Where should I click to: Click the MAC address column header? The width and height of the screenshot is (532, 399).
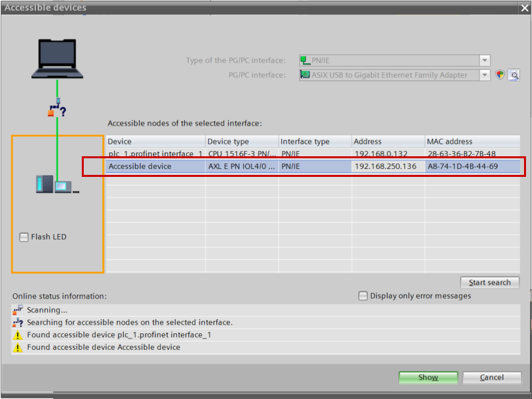(x=472, y=142)
